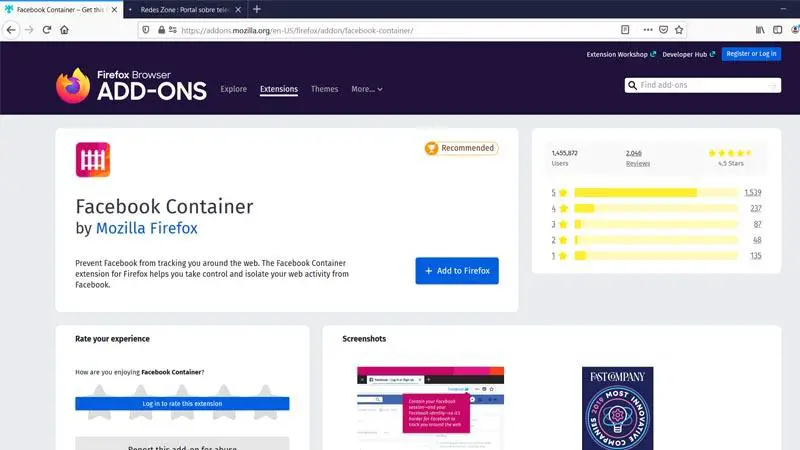Viewport: 800px width, 450px height.
Task: Click the 1,539 five-star count
Action: [x=753, y=192]
